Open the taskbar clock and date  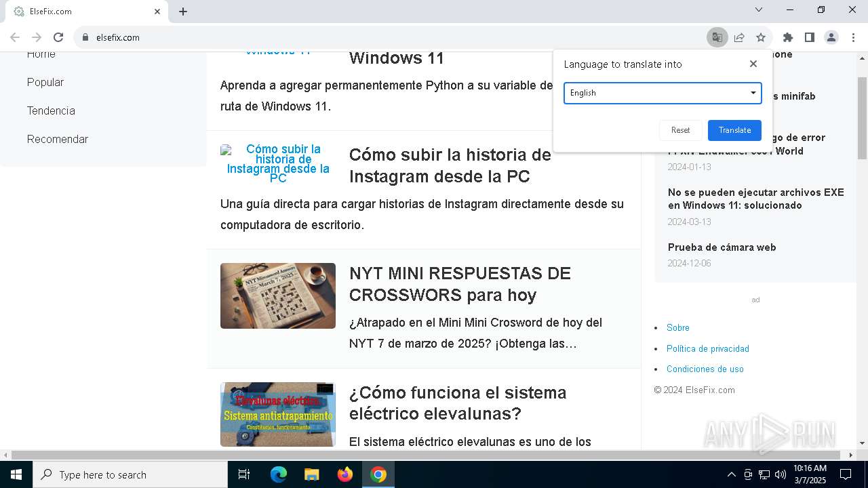810,474
